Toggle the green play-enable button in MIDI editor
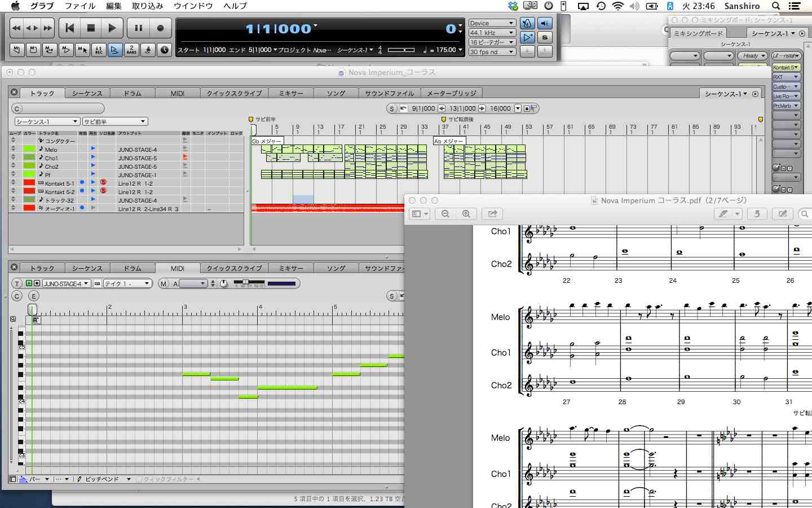This screenshot has height=508, width=812. pyautogui.click(x=29, y=283)
